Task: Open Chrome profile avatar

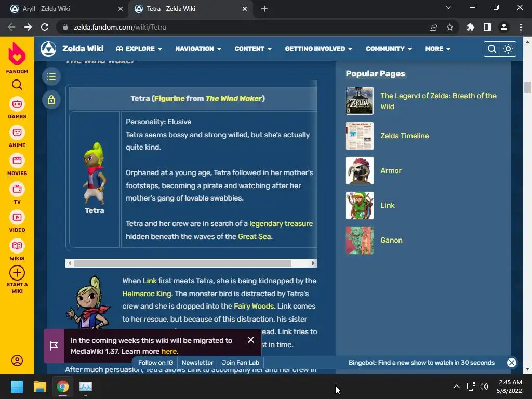Action: pos(504,27)
